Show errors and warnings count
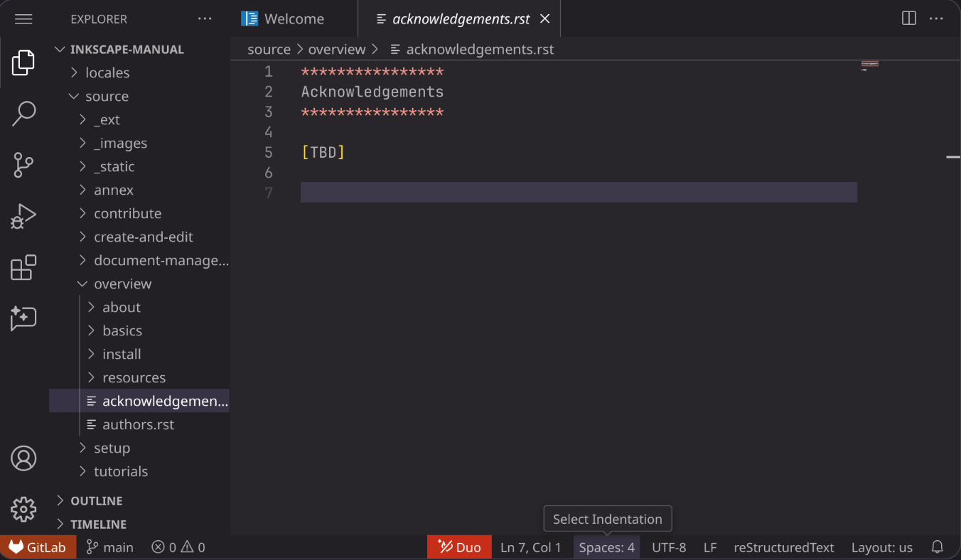This screenshot has width=961, height=560. click(178, 547)
